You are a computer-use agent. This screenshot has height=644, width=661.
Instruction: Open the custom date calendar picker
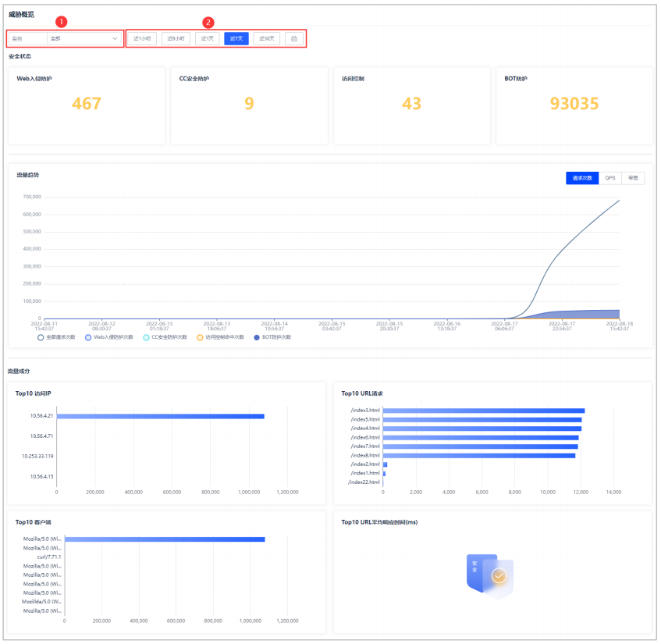[294, 38]
